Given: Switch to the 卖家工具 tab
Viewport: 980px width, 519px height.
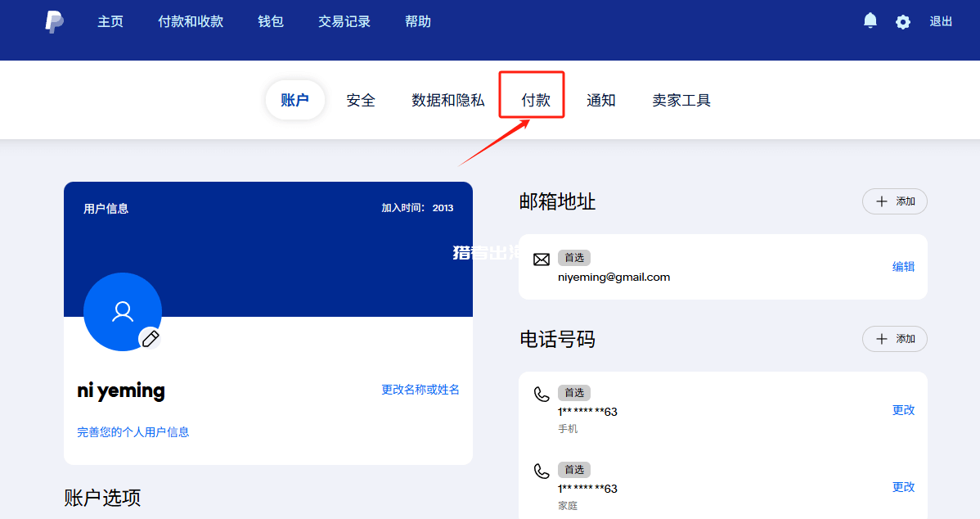Looking at the screenshot, I should (x=681, y=100).
